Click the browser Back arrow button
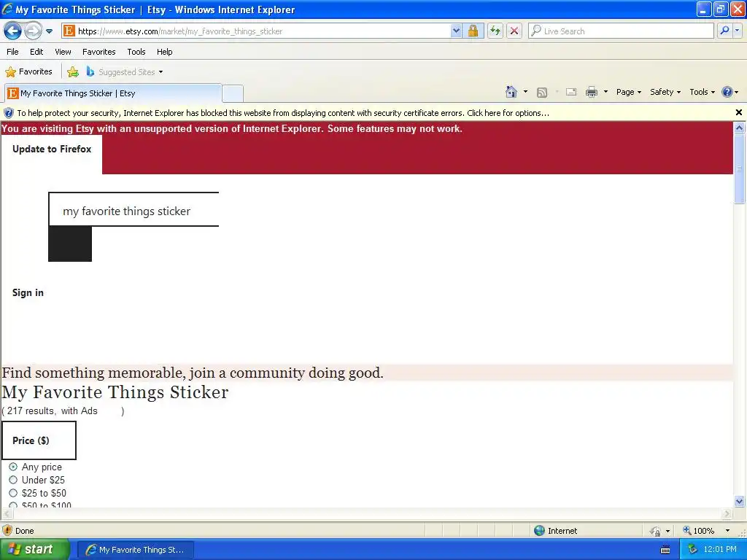 pyautogui.click(x=13, y=31)
